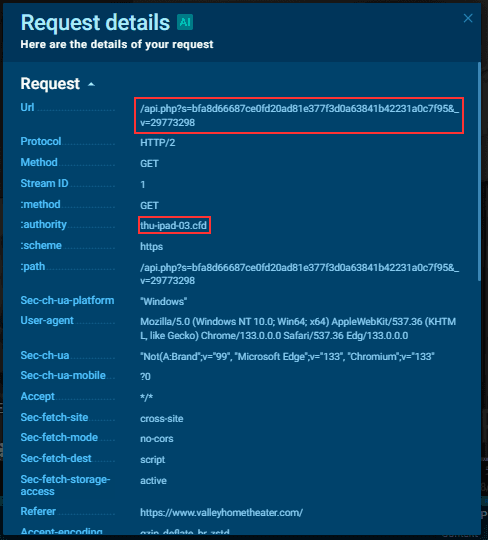This screenshot has height=540, width=488.
Task: Select the Sec-ch-ua-platform value "Windows"
Action: 164,302
